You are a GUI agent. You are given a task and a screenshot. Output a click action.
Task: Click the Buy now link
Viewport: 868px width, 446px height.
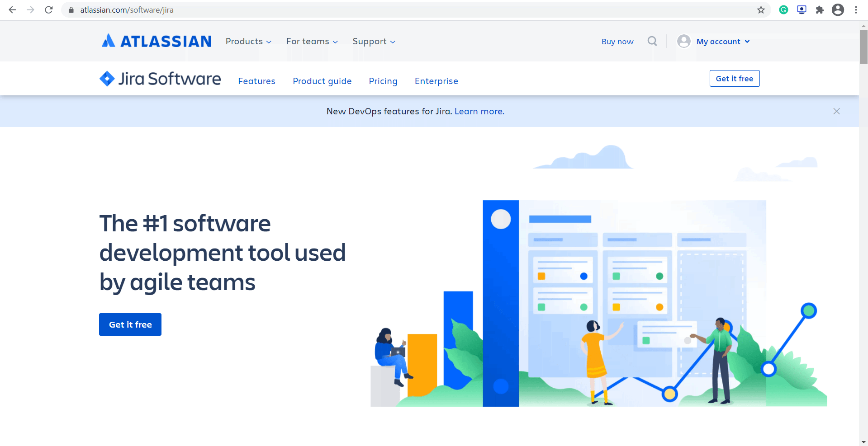point(617,42)
